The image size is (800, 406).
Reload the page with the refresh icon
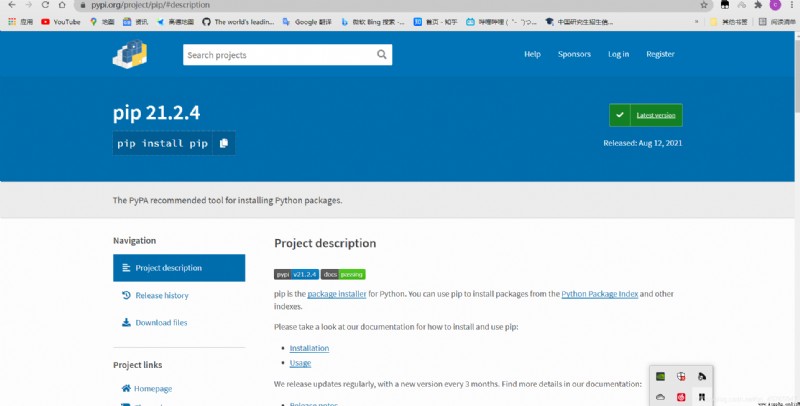pyautogui.click(x=45, y=5)
